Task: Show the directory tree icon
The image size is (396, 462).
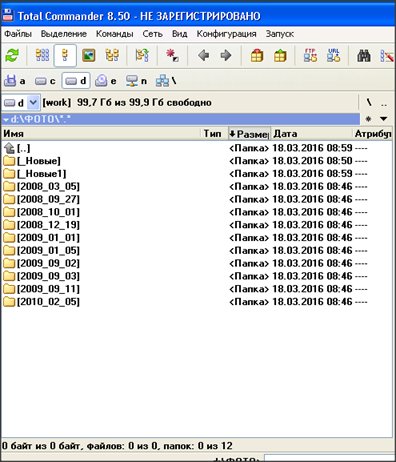Action: pyautogui.click(x=112, y=55)
